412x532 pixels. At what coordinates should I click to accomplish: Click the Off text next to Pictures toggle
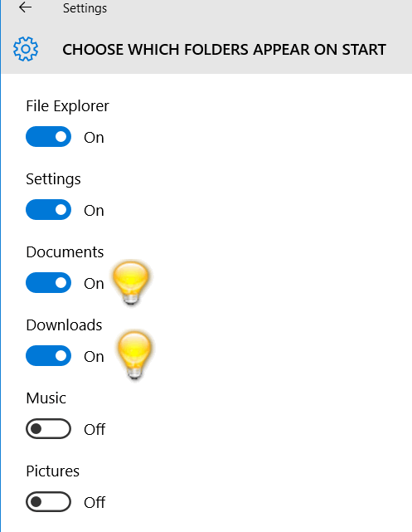[x=95, y=502]
